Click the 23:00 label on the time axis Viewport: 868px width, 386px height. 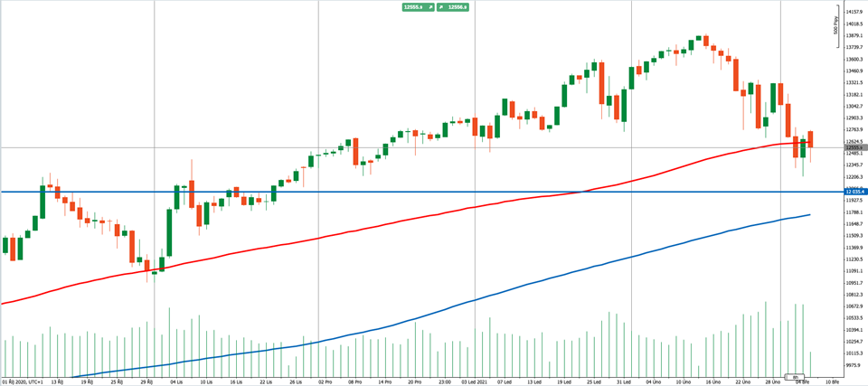(445, 382)
